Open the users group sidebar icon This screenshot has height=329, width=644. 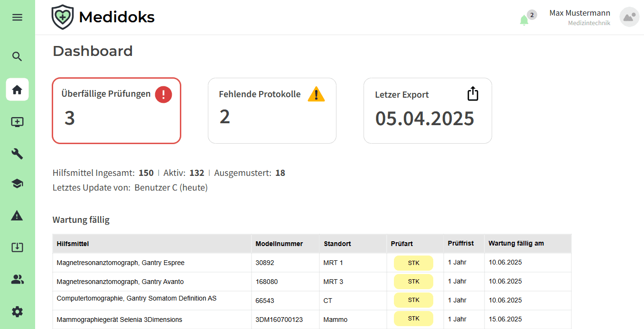(17, 280)
